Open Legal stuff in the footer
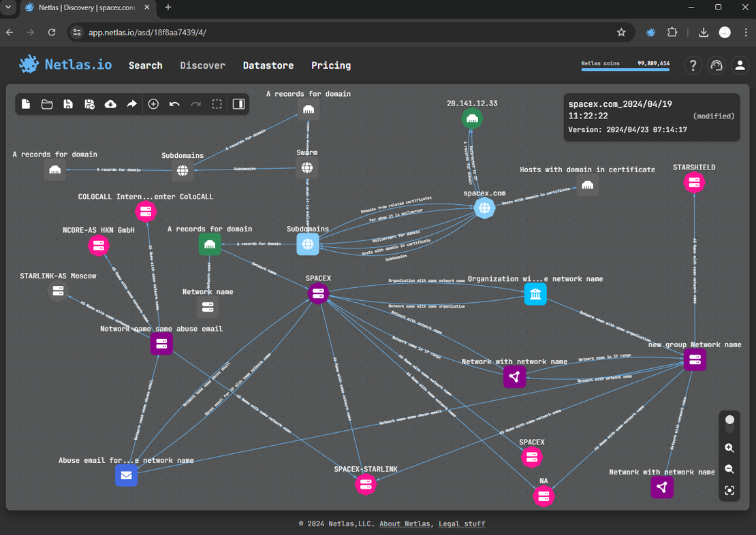The image size is (756, 535). point(462,523)
